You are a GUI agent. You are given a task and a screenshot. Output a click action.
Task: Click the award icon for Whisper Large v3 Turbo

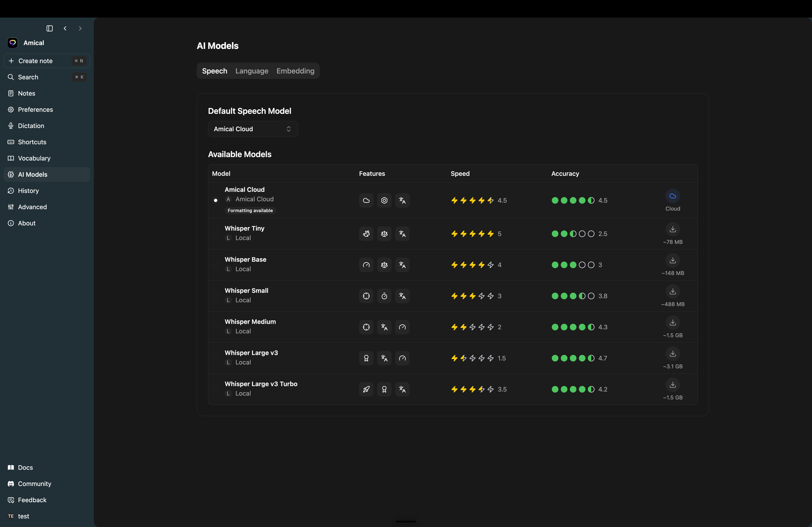[x=384, y=389]
